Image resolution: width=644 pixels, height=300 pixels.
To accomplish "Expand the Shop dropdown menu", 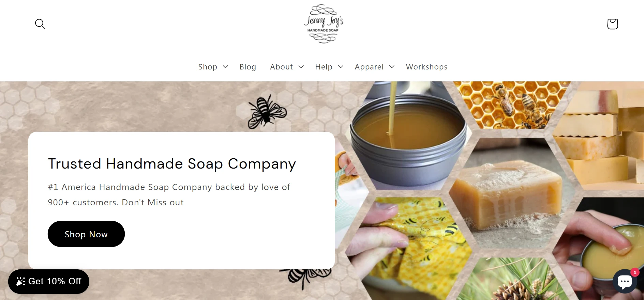I will coord(213,67).
